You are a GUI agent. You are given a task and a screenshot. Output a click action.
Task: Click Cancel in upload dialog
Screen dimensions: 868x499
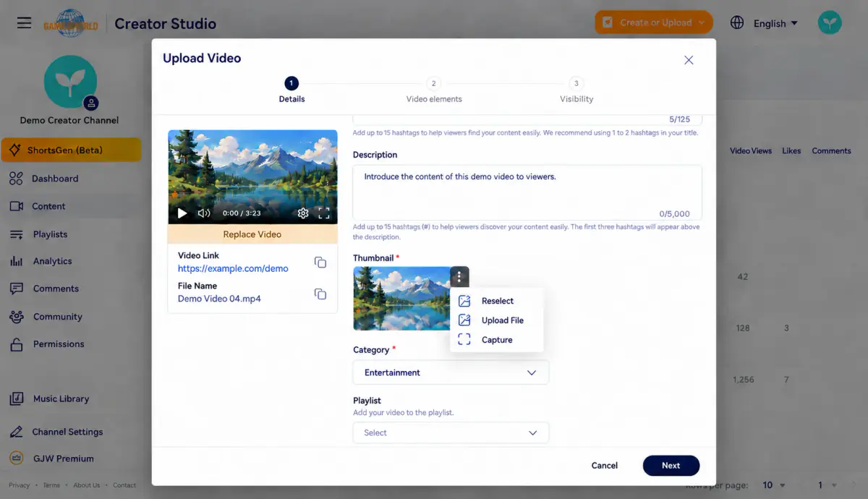tap(604, 466)
